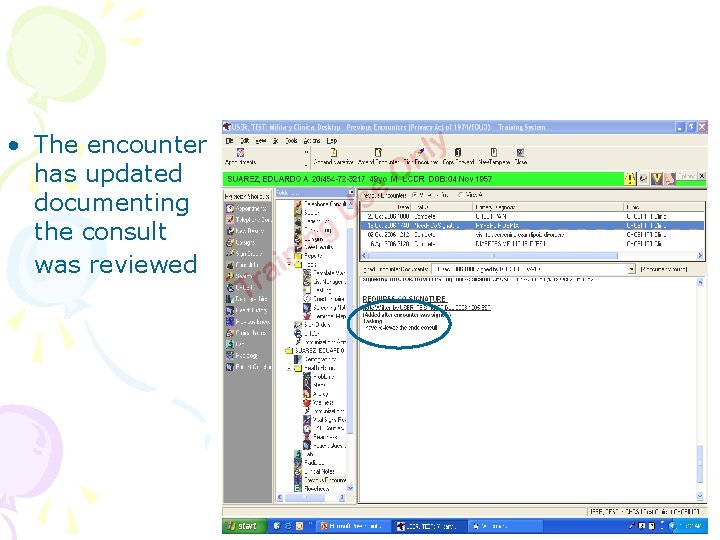Select the 03 Oct 2006 encounter row
This screenshot has height=540, width=720.
[532, 235]
